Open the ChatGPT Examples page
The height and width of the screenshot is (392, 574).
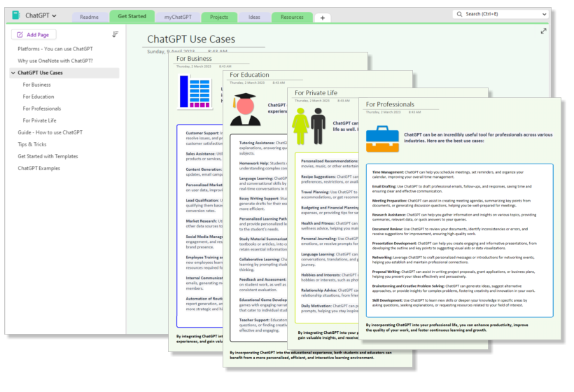(38, 169)
